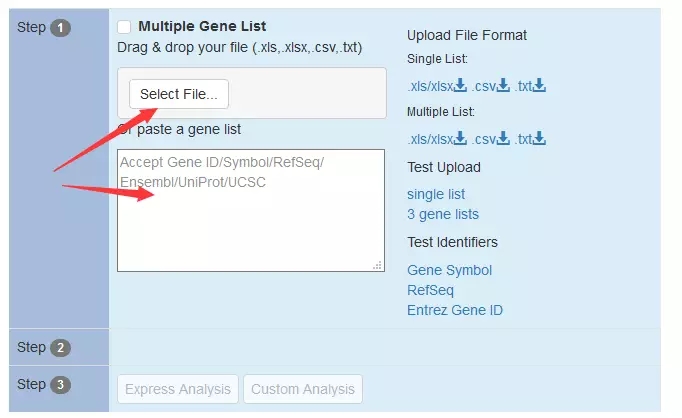682x418 pixels.
Task: Enable the Multiple Gene List checkbox
Action: [x=124, y=27]
